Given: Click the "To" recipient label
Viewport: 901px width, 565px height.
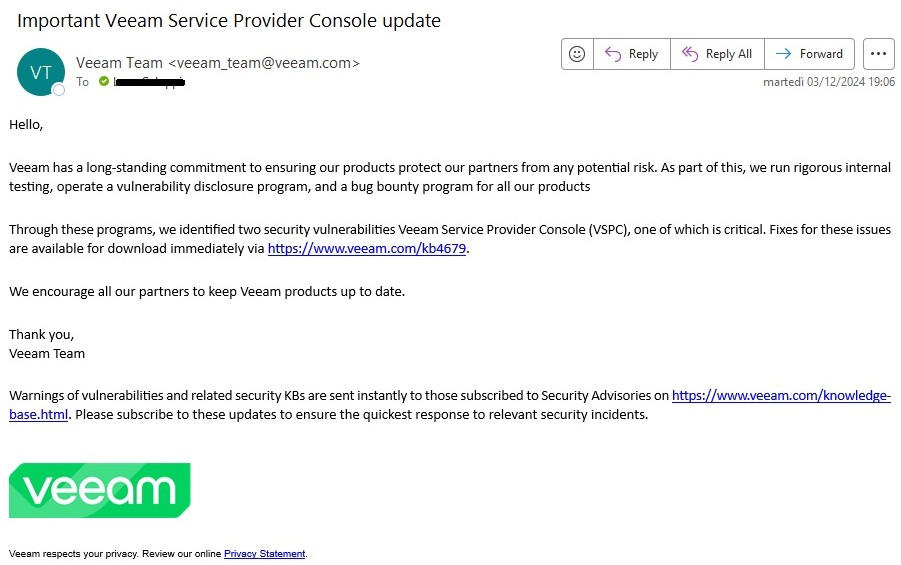Looking at the screenshot, I should 83,82.
